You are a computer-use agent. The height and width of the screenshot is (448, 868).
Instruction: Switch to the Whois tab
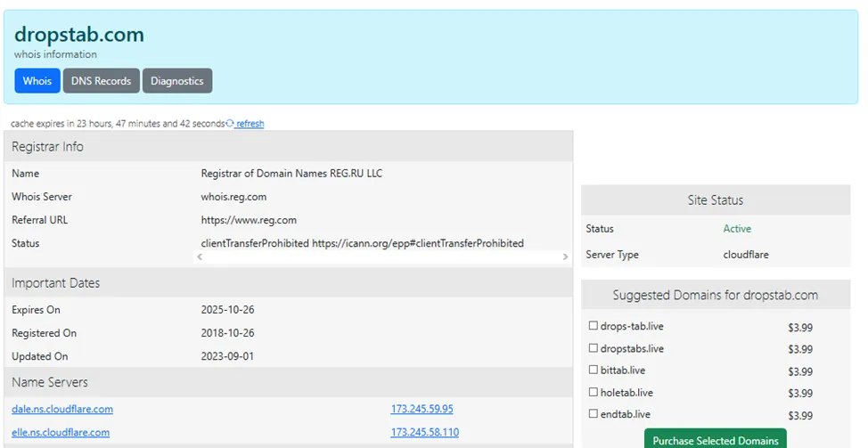(37, 81)
